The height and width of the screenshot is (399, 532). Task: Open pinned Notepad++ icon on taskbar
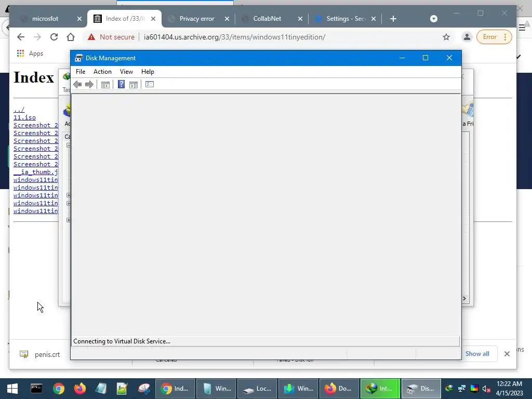click(x=122, y=389)
